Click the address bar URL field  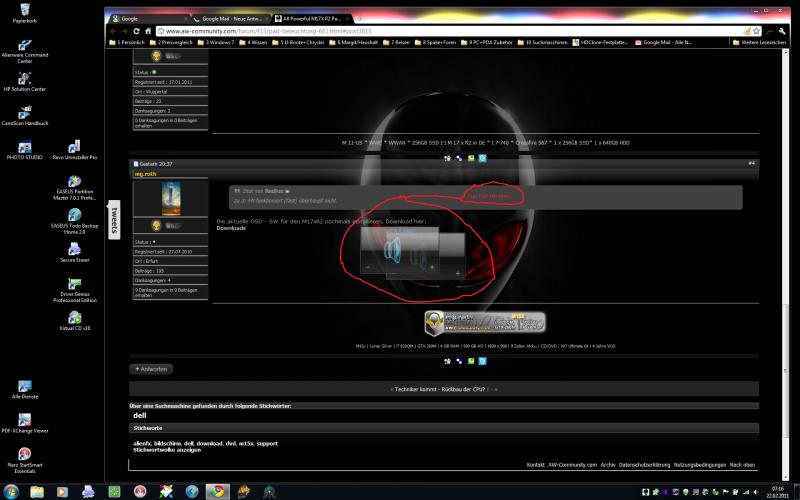[449, 31]
